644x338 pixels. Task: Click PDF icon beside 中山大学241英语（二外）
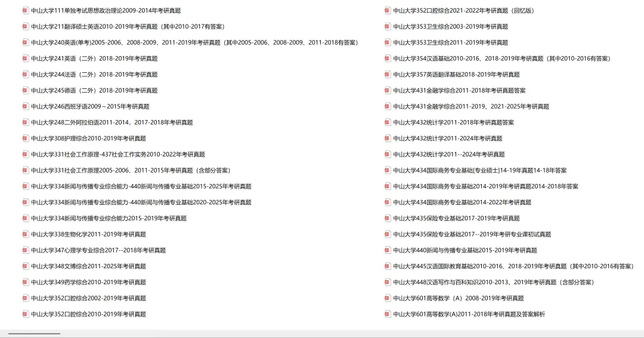[26, 59]
